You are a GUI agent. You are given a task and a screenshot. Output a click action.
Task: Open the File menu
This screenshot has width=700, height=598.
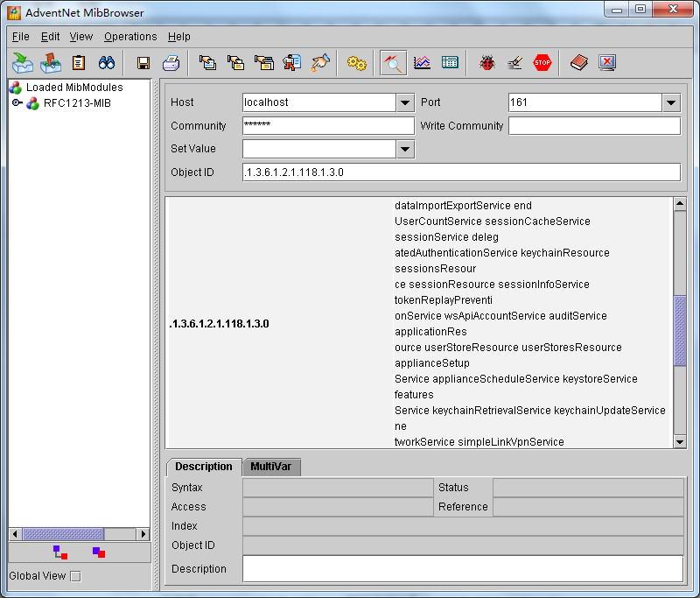[20, 37]
